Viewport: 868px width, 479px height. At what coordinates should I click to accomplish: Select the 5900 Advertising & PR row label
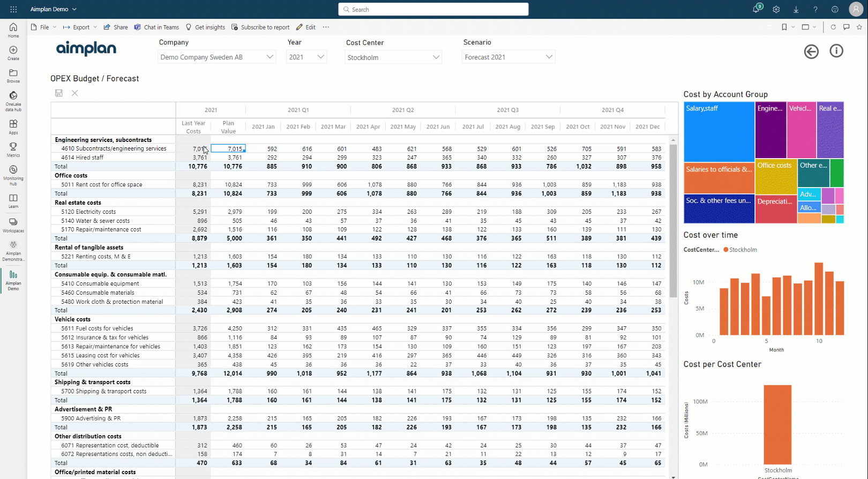tap(91, 418)
